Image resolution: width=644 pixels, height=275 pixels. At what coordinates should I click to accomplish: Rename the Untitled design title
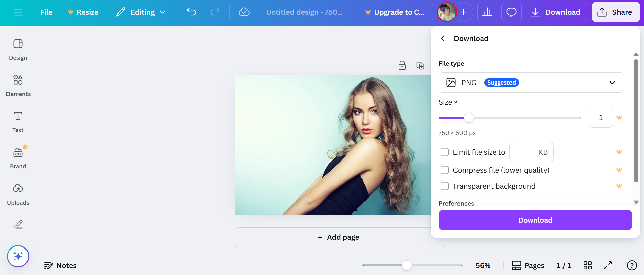tap(304, 12)
